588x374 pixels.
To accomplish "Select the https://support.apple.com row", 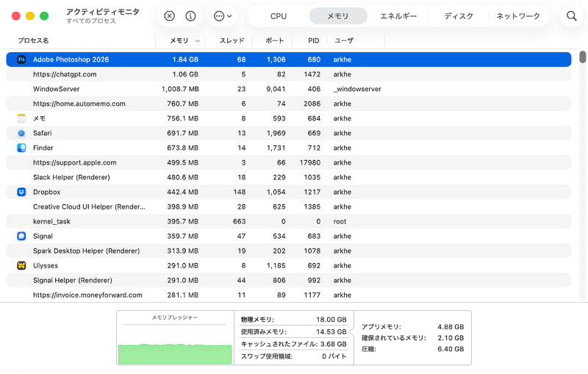I will point(289,162).
